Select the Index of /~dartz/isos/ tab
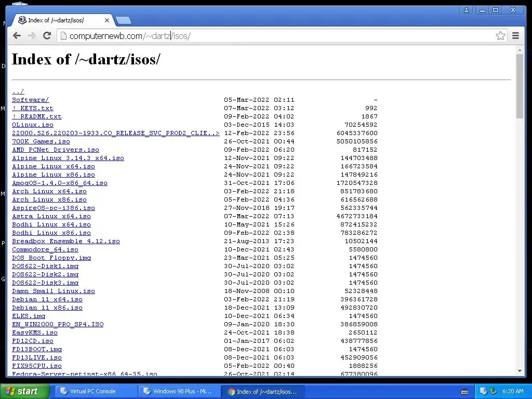Screen dimensions: 532x399 click(x=62, y=20)
